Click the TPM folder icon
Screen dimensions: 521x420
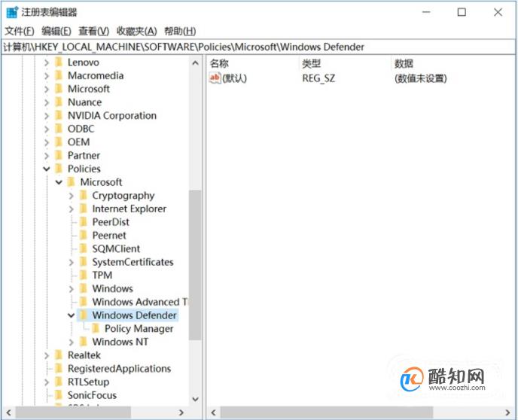tap(84, 275)
